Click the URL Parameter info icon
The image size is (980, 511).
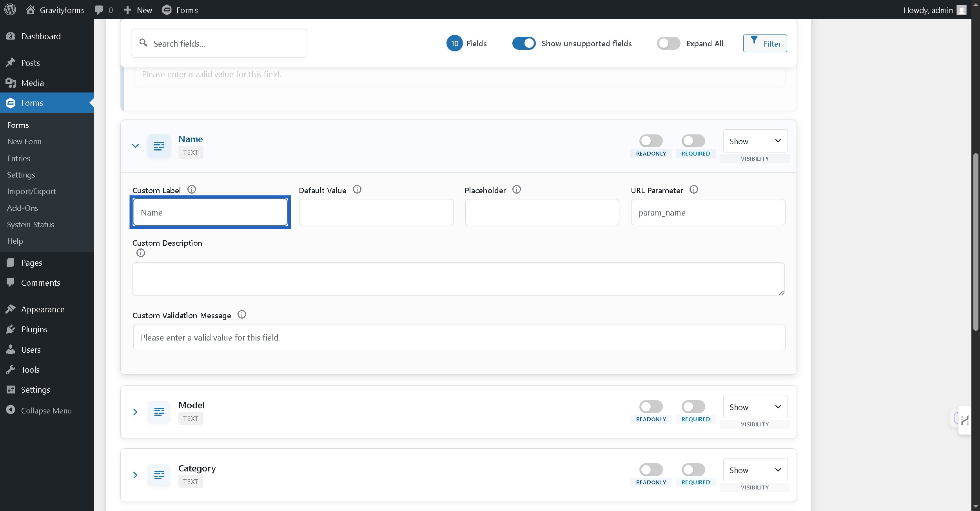point(693,190)
